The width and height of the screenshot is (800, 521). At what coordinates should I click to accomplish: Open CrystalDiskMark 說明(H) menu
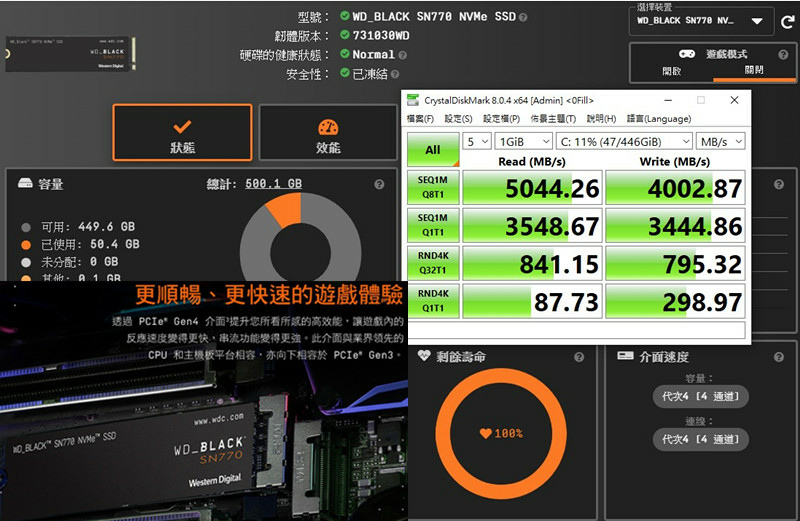click(601, 118)
